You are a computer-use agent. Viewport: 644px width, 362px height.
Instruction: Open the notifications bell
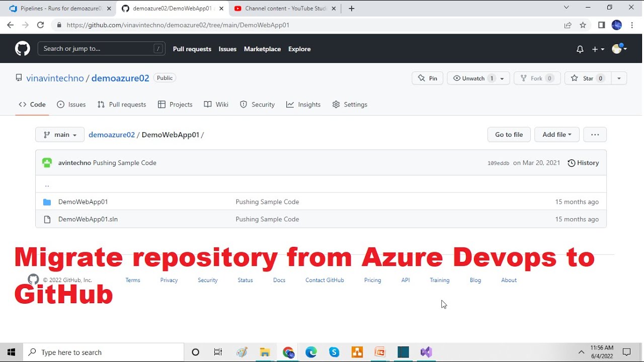pos(580,49)
